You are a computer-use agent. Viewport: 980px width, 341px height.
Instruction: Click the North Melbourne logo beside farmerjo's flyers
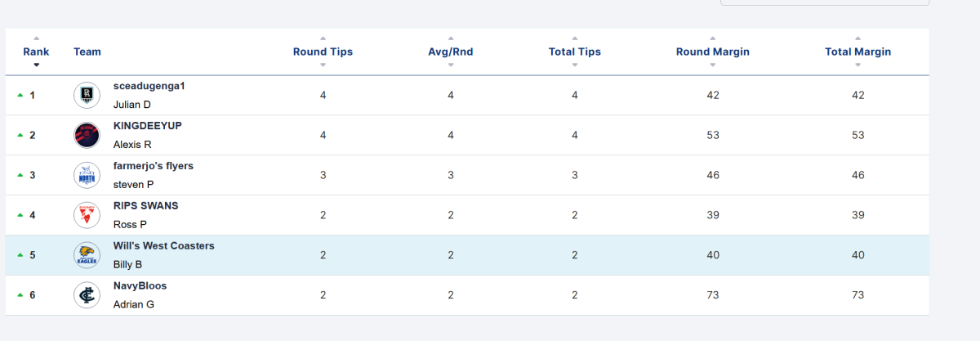coord(87,175)
